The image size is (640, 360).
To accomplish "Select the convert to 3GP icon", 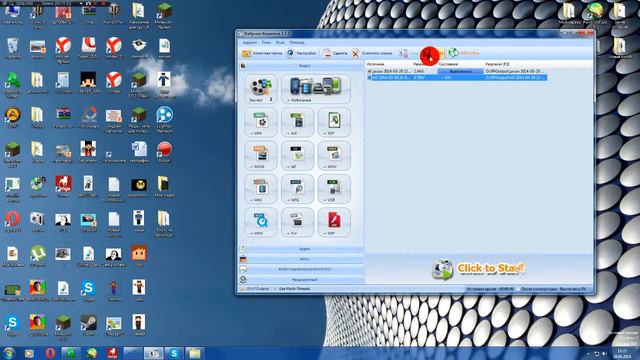I will tap(334, 122).
